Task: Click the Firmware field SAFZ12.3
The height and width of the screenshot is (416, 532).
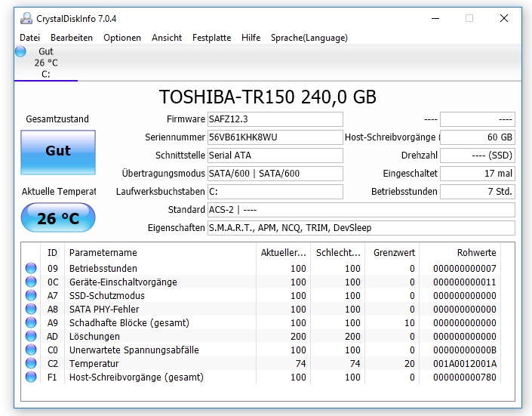Action: 275,119
